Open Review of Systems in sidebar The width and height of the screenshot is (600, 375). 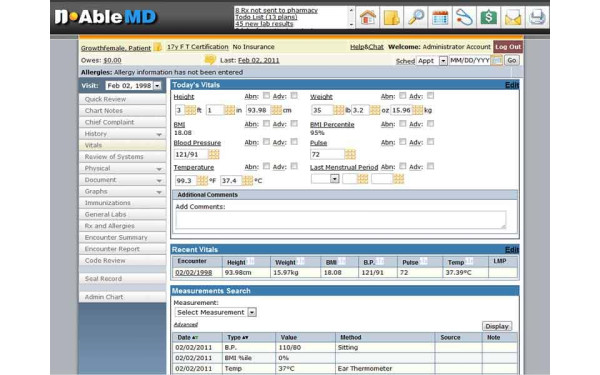click(x=122, y=157)
